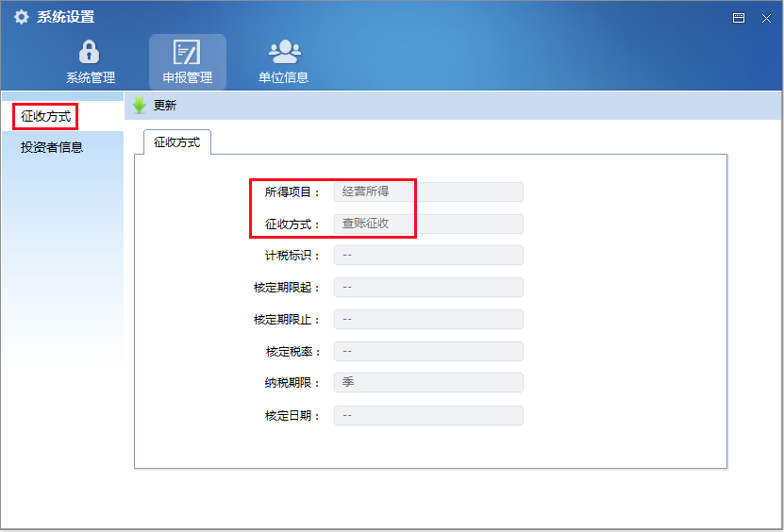Click the 核定日期： label
Viewport: 784px width, 532px height.
pyautogui.click(x=292, y=416)
